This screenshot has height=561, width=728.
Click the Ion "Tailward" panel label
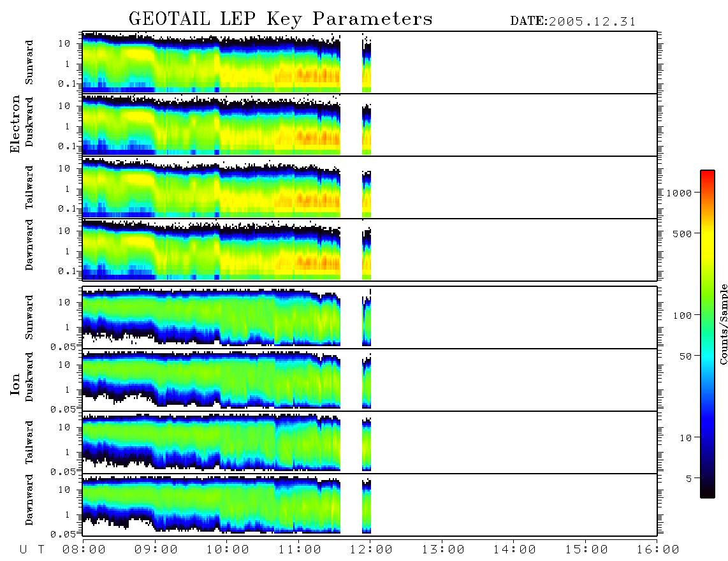point(29,442)
